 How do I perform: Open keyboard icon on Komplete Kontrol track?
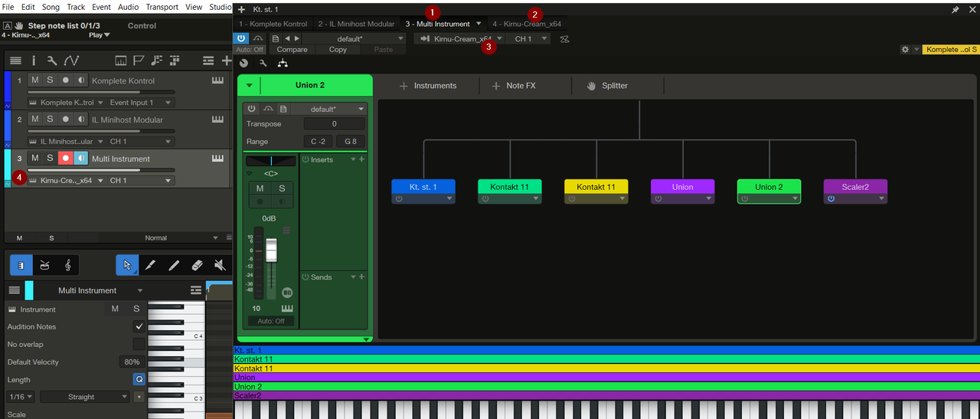click(x=218, y=80)
